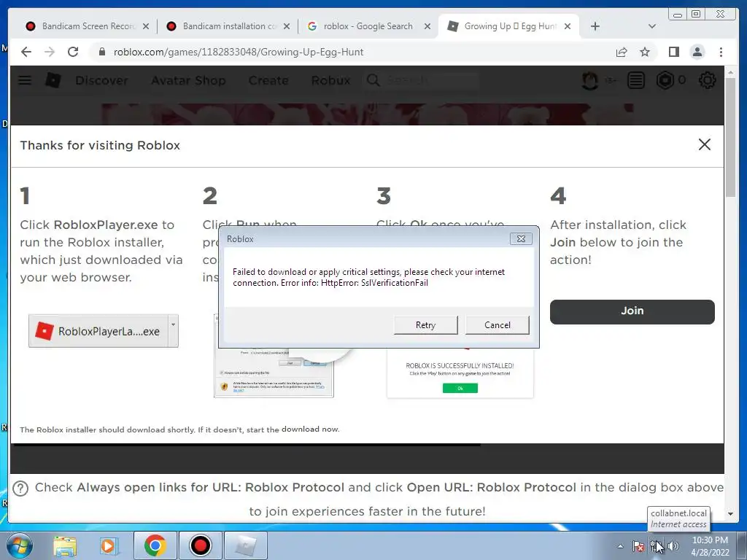Close the Bandicam Screen Recorder tab

(146, 26)
